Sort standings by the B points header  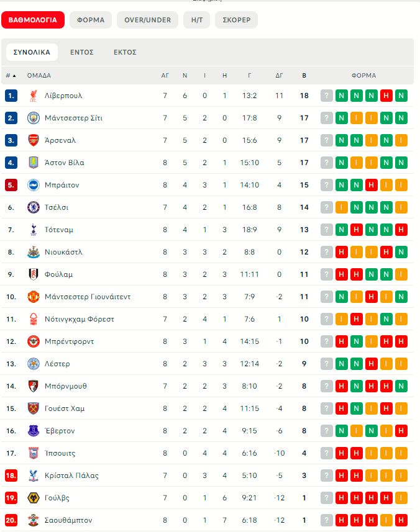304,75
